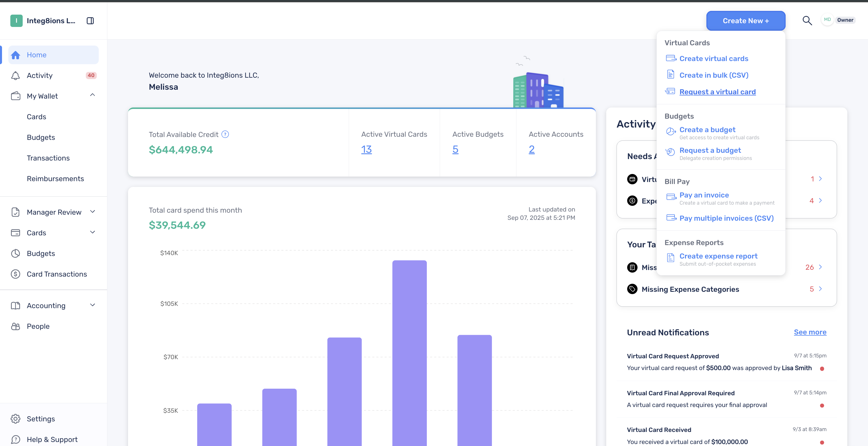Open Settings gear in sidebar
The height and width of the screenshot is (446, 868).
(15, 419)
